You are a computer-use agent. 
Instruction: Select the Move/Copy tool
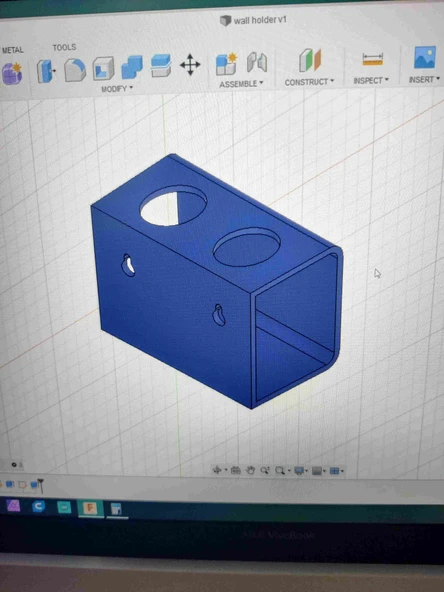click(x=190, y=65)
